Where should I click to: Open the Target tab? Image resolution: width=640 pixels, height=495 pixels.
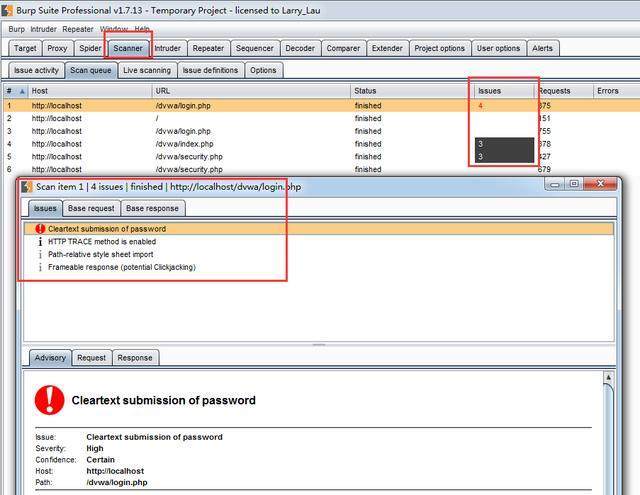(25, 48)
